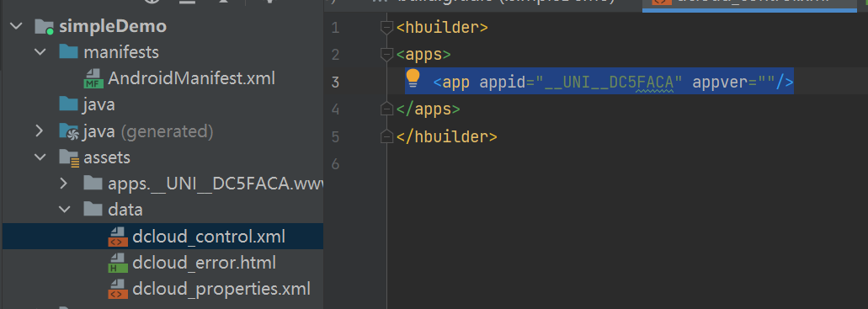Screen dimensions: 868x309
Task: Open AndroidManifest.xml file
Action: coord(191,78)
